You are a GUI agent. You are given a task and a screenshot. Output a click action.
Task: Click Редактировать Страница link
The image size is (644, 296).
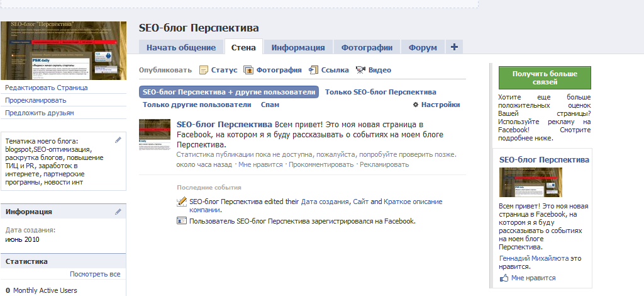[x=47, y=88]
